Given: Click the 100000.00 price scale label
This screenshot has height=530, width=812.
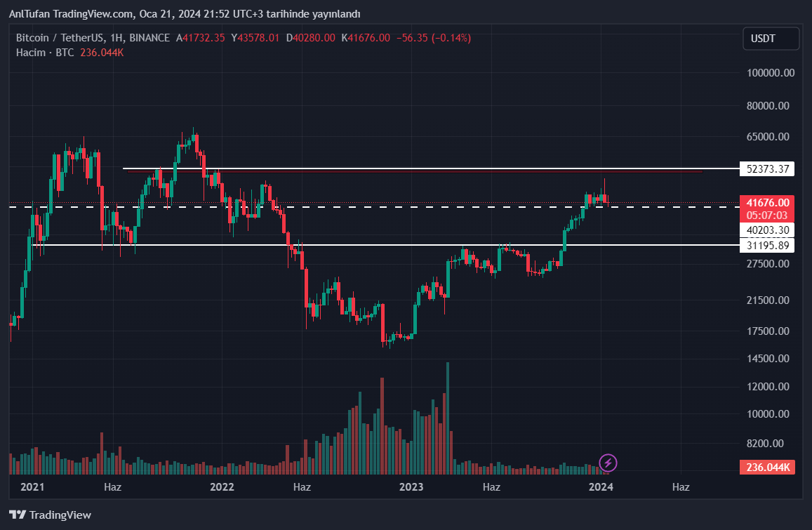Looking at the screenshot, I should [770, 73].
